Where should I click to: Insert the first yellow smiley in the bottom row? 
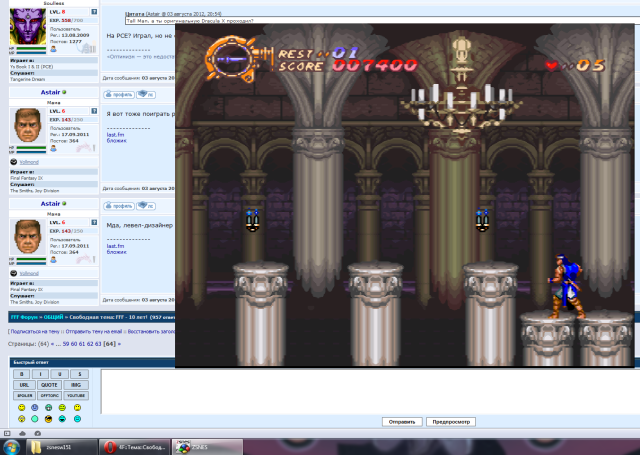click(x=21, y=419)
